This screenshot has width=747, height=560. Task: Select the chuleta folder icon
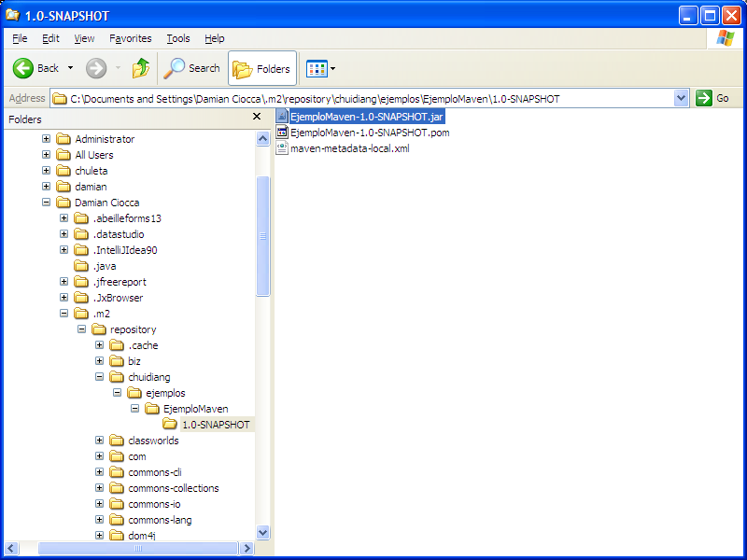63,171
